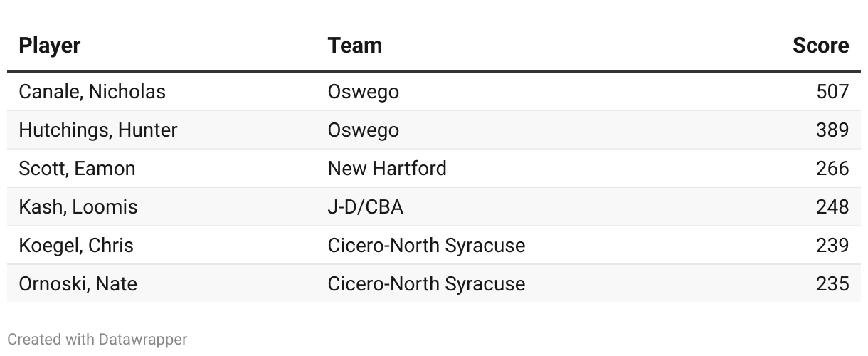Click the Score column header
The image size is (868, 356).
pos(820,46)
